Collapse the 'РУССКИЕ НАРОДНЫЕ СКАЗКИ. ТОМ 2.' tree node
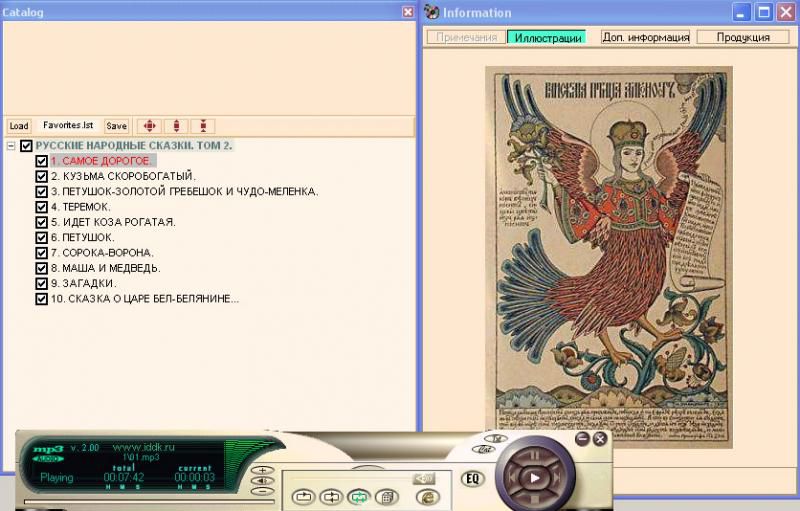 (10, 146)
